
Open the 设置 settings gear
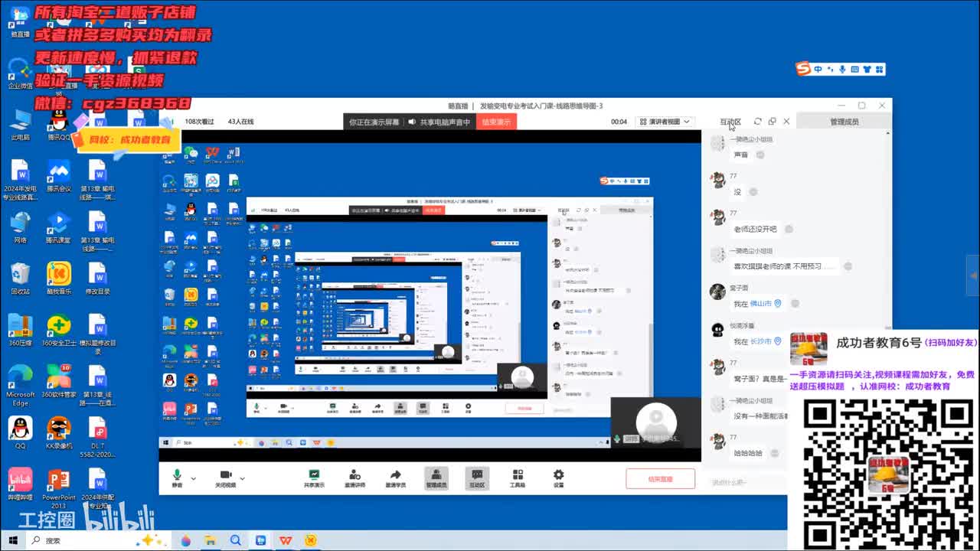pyautogui.click(x=559, y=478)
